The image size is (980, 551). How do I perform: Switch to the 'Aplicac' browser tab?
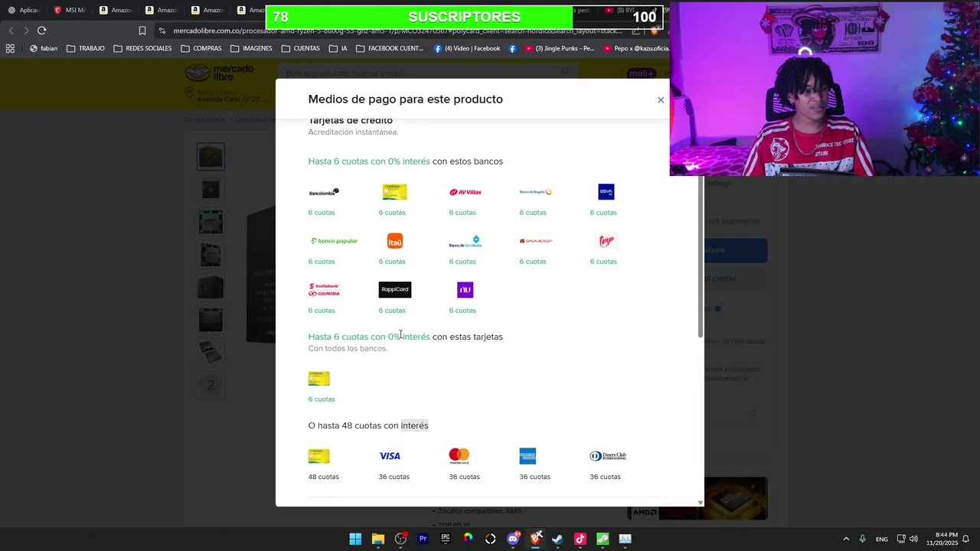point(24,10)
